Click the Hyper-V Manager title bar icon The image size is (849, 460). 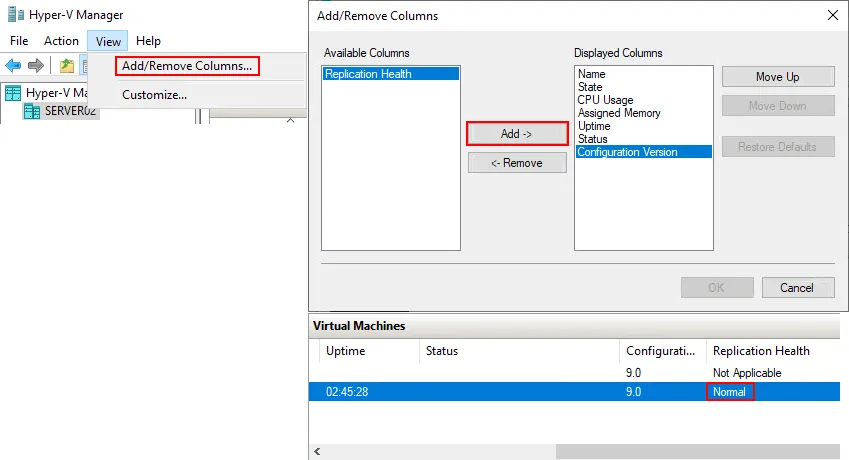click(x=15, y=15)
